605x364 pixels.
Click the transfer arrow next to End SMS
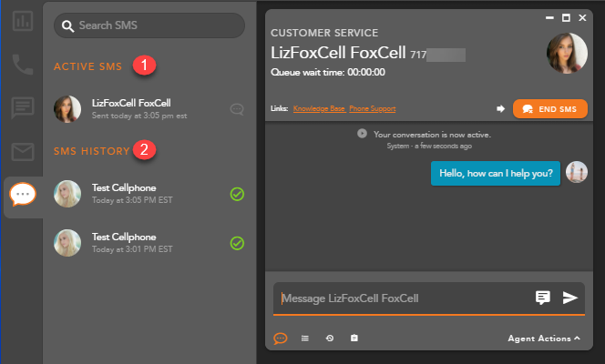pos(500,108)
